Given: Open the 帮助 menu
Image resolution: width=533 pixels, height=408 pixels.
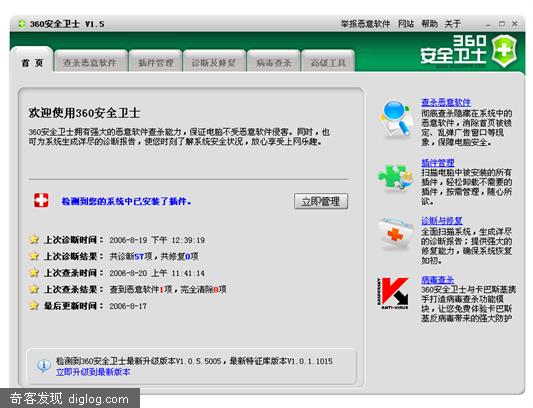Looking at the screenshot, I should point(429,24).
